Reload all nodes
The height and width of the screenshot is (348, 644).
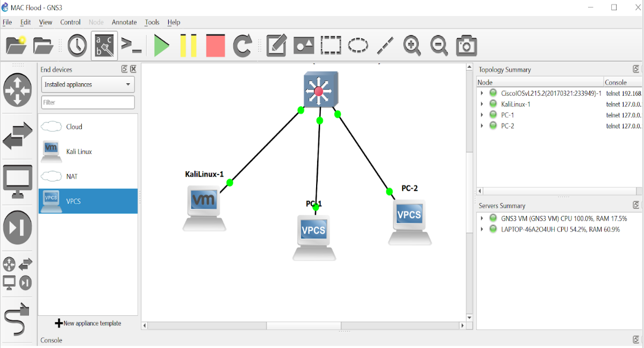242,46
